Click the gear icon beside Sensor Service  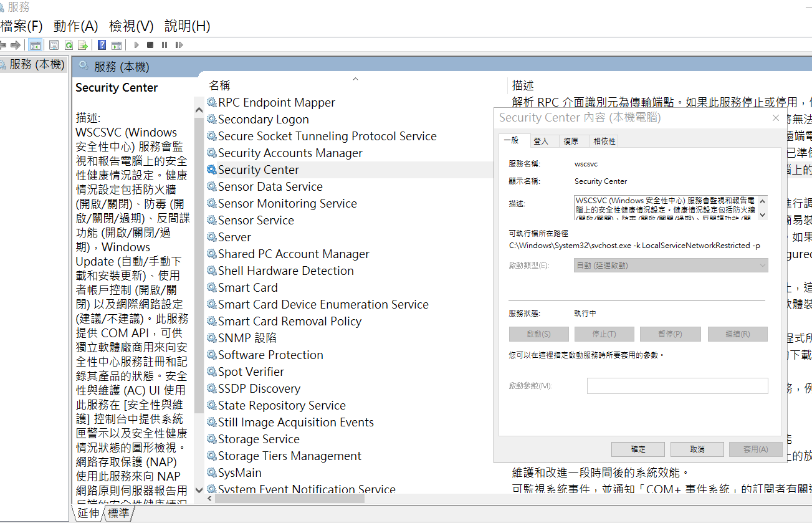point(212,220)
